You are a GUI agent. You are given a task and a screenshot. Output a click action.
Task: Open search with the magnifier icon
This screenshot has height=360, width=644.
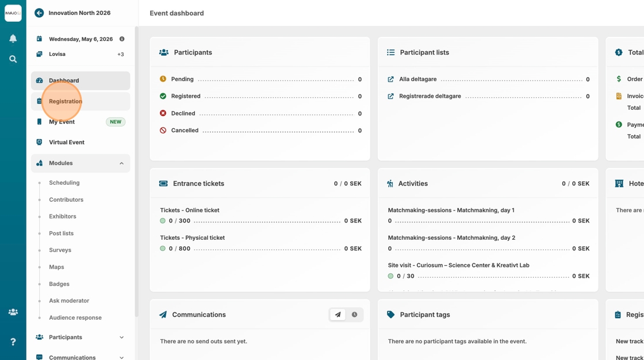point(13,59)
